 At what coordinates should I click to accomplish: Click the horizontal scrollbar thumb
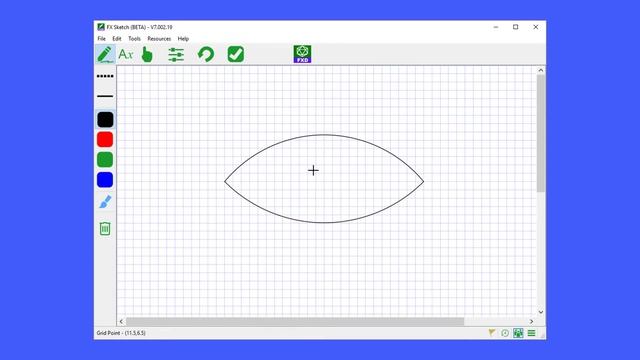pyautogui.click(x=295, y=321)
